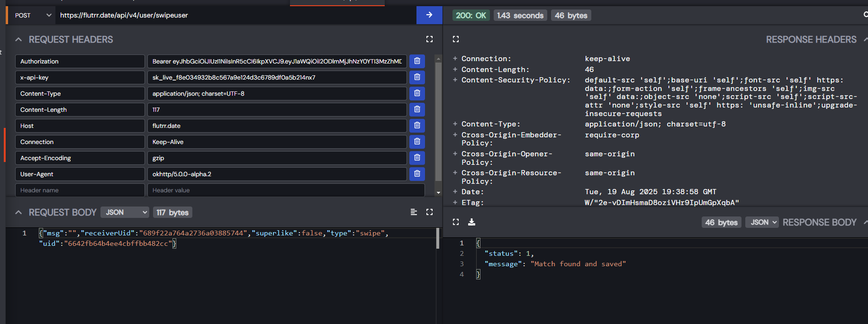Focus the empty Header value field
This screenshot has height=324, width=868.
point(286,190)
